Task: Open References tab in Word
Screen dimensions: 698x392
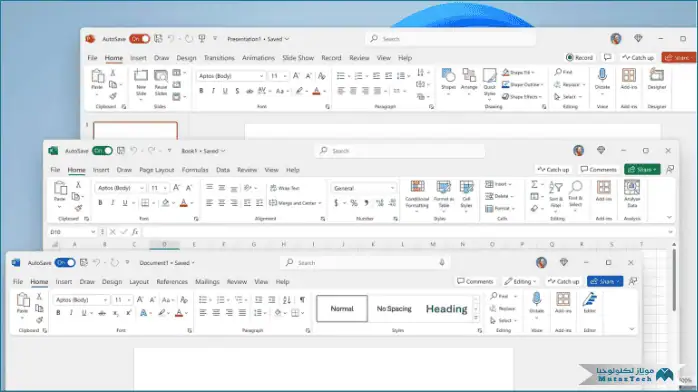Action: (172, 282)
